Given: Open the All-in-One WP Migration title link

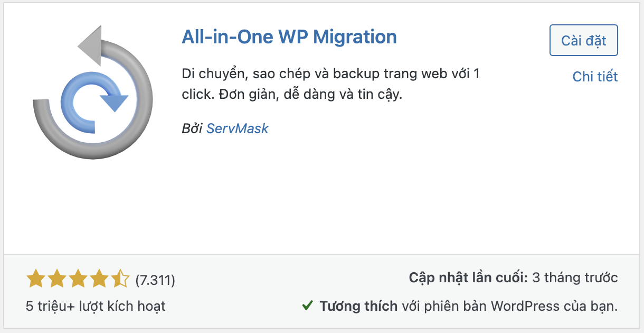Looking at the screenshot, I should (289, 37).
